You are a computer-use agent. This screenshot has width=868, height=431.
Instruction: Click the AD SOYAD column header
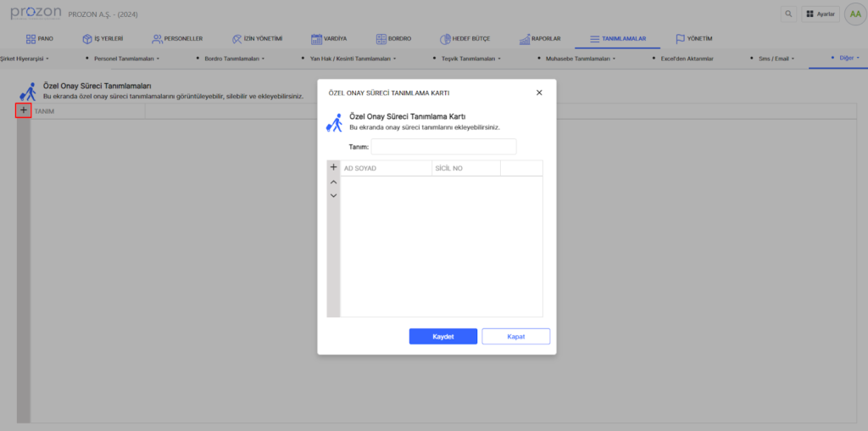[x=386, y=169]
